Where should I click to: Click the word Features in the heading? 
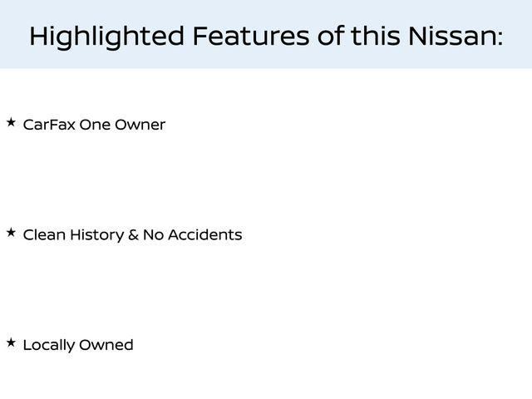tap(251, 36)
